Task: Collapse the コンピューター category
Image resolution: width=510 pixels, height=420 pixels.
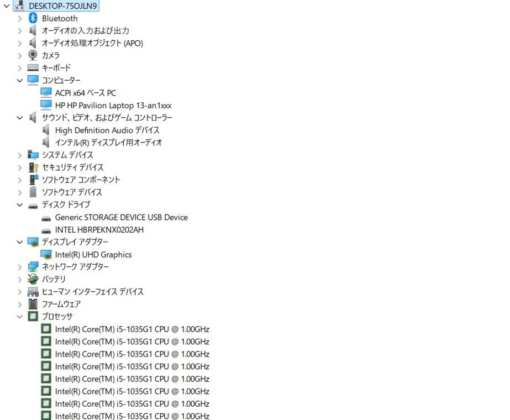Action: [20, 80]
